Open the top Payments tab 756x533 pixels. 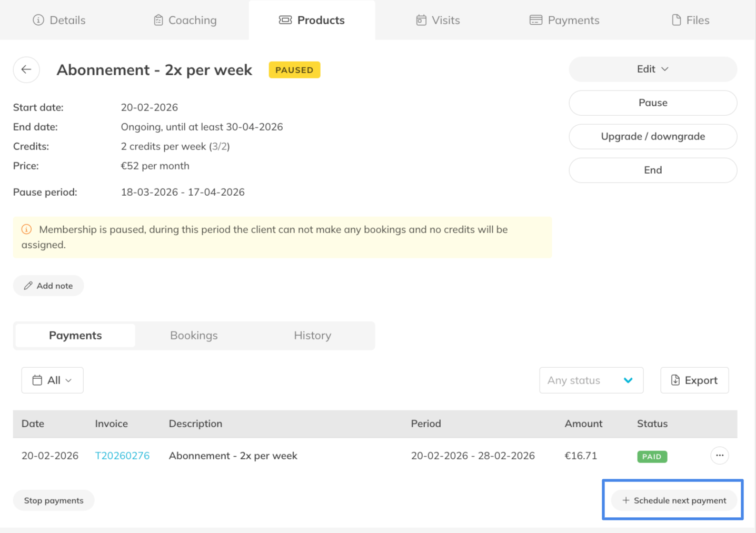point(564,20)
